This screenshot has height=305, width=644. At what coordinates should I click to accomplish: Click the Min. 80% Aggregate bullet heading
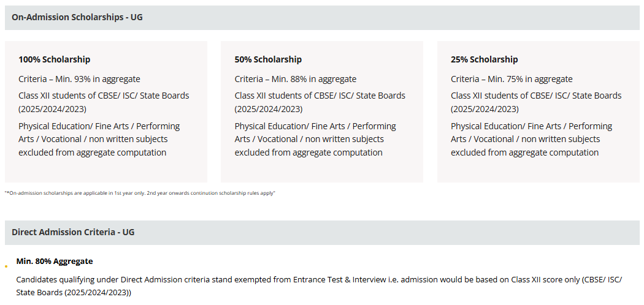[x=55, y=261]
